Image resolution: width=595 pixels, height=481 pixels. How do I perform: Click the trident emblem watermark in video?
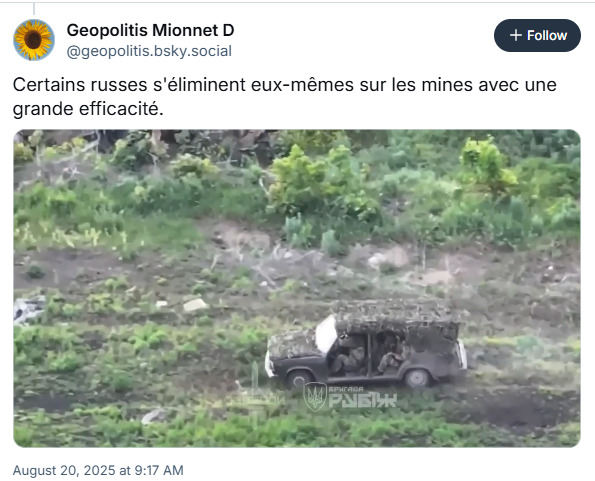(315, 397)
